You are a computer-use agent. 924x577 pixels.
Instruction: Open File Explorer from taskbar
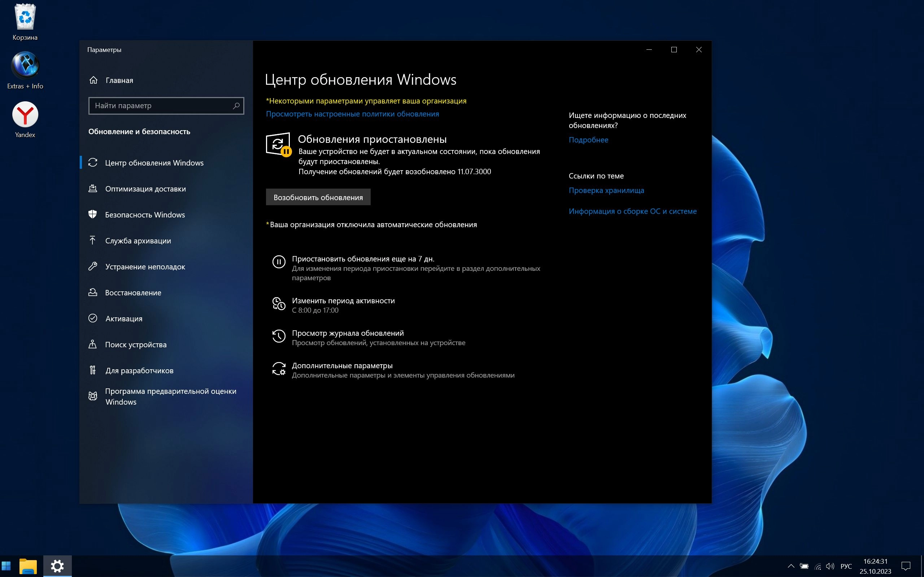coord(28,566)
